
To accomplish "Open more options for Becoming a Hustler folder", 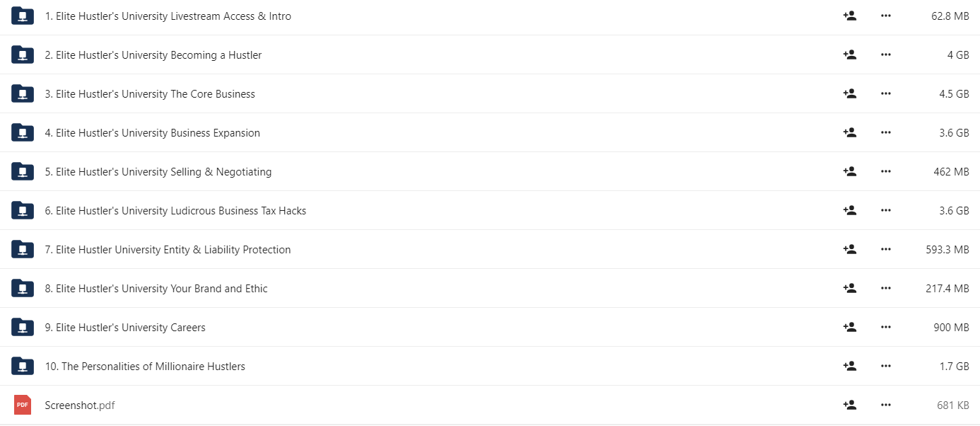I will tap(886, 54).
